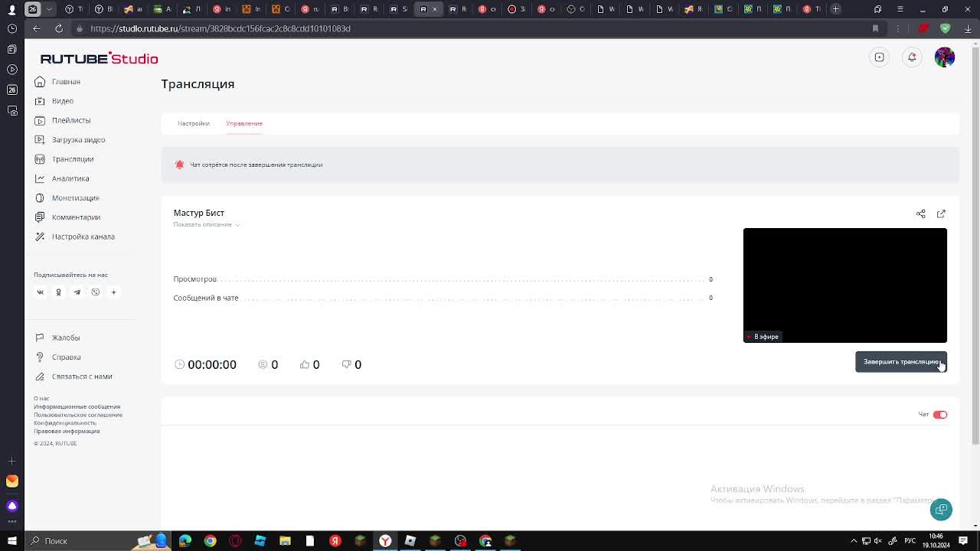Click the Мастур Бист stream title
Screen dimensions: 980x551
tap(198, 213)
